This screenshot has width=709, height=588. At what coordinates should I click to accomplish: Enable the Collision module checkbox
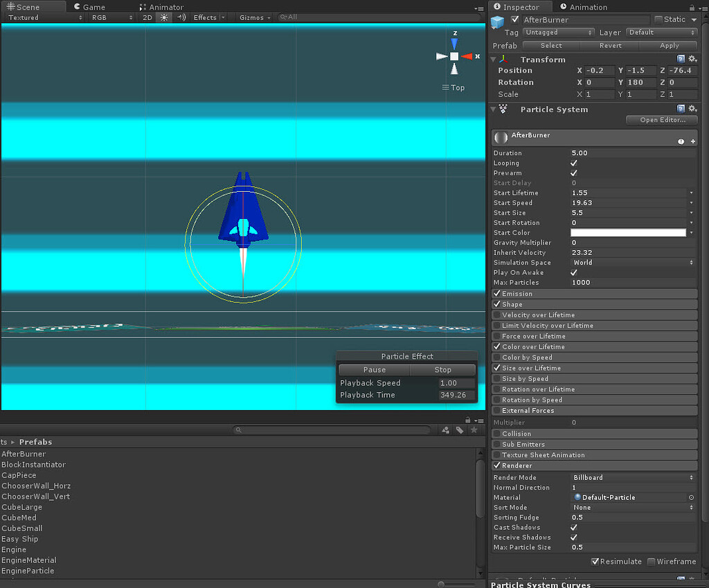(x=497, y=433)
